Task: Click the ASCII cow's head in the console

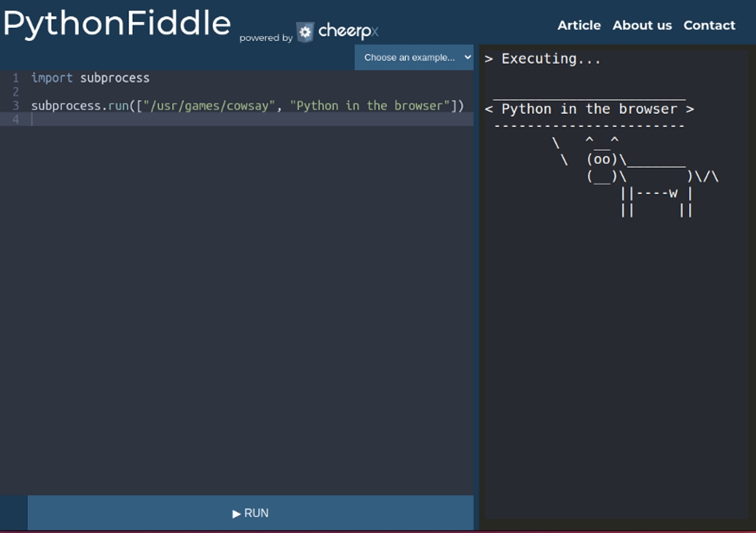Action: tap(602, 159)
